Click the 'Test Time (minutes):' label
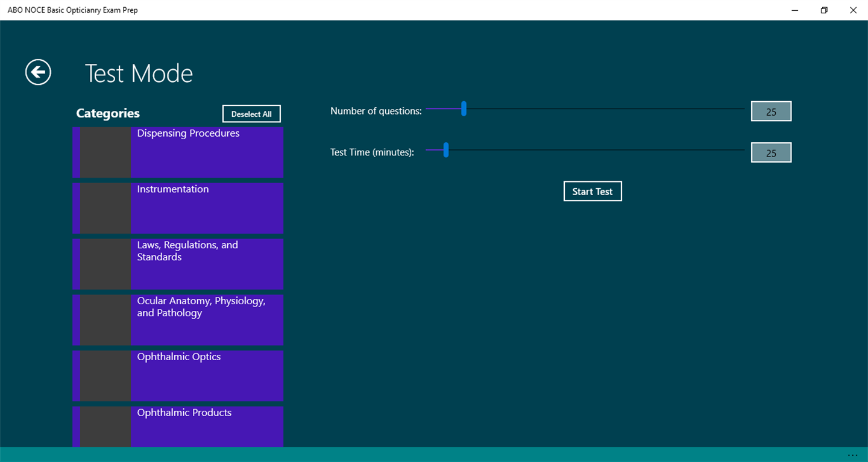The height and width of the screenshot is (462, 868). pyautogui.click(x=373, y=152)
